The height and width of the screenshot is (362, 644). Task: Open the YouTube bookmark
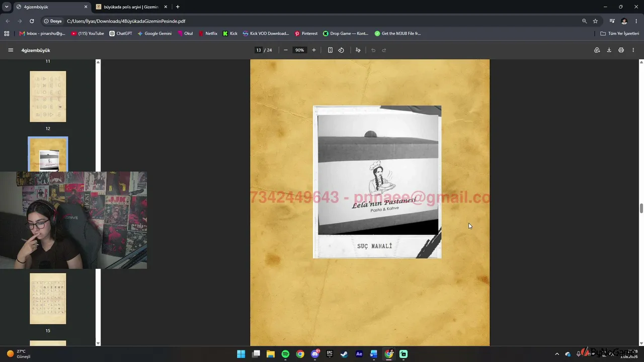tap(88, 34)
